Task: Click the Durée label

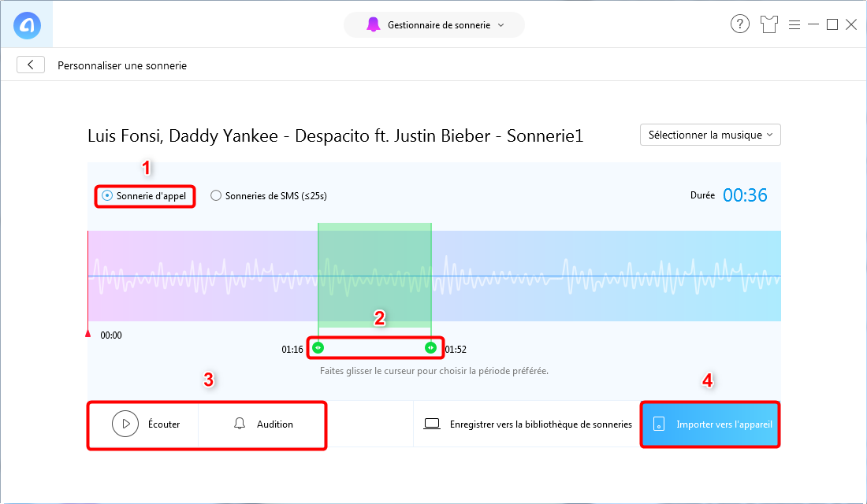Action: click(x=702, y=195)
